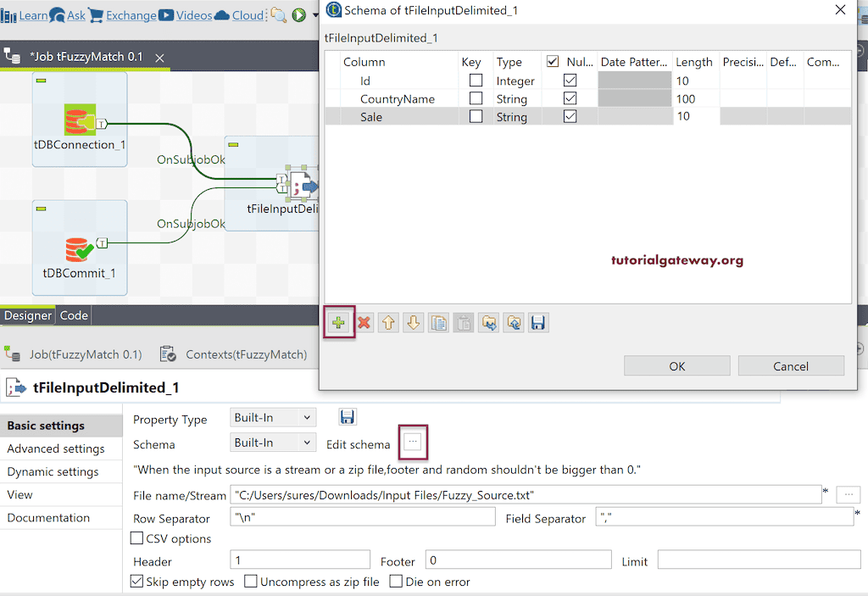Select the tDBConnection_1 component icon
The height and width of the screenshot is (596, 868).
click(x=80, y=120)
